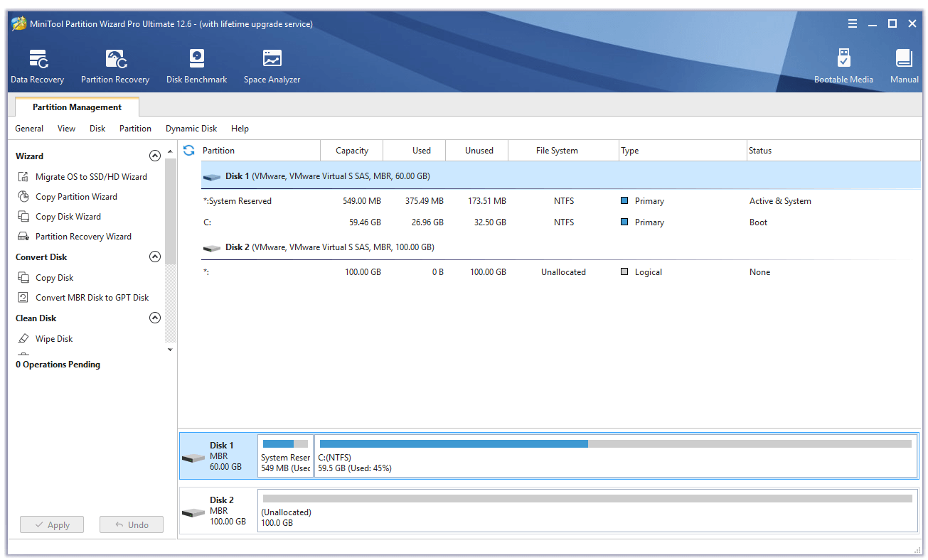Open the Help menu

[x=240, y=129]
